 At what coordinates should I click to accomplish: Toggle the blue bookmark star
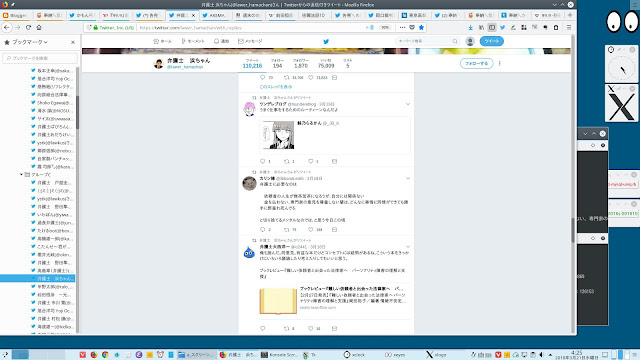(x=421, y=27)
